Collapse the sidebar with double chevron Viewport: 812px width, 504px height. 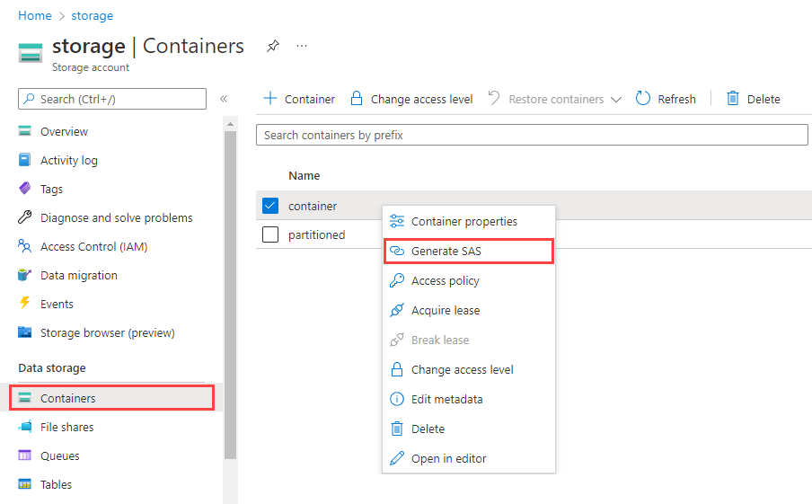click(224, 99)
